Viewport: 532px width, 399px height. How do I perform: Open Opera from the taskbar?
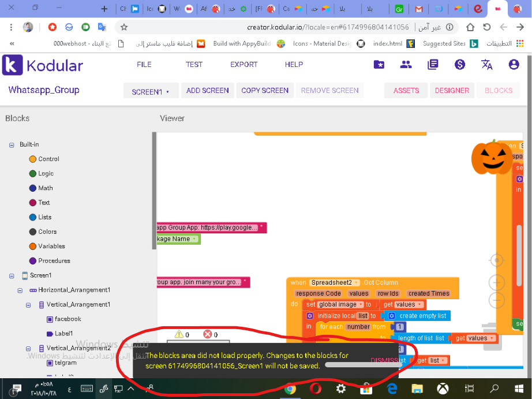[x=316, y=389]
